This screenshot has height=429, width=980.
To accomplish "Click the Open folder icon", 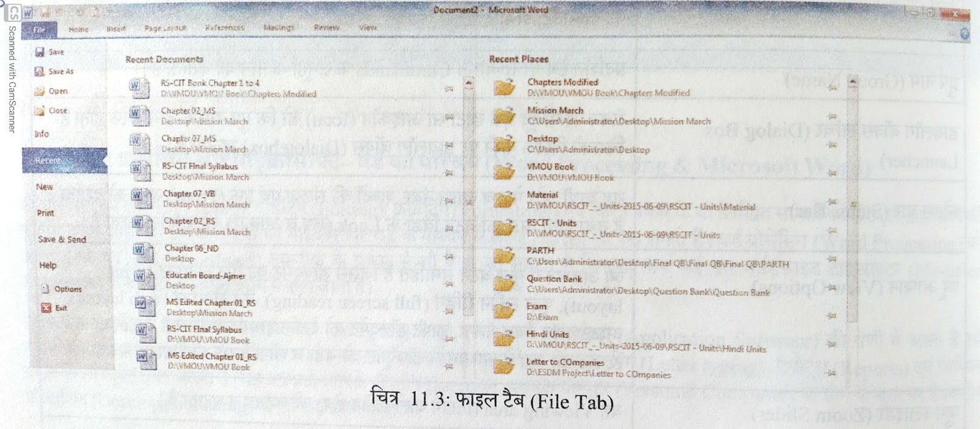I will [x=40, y=91].
